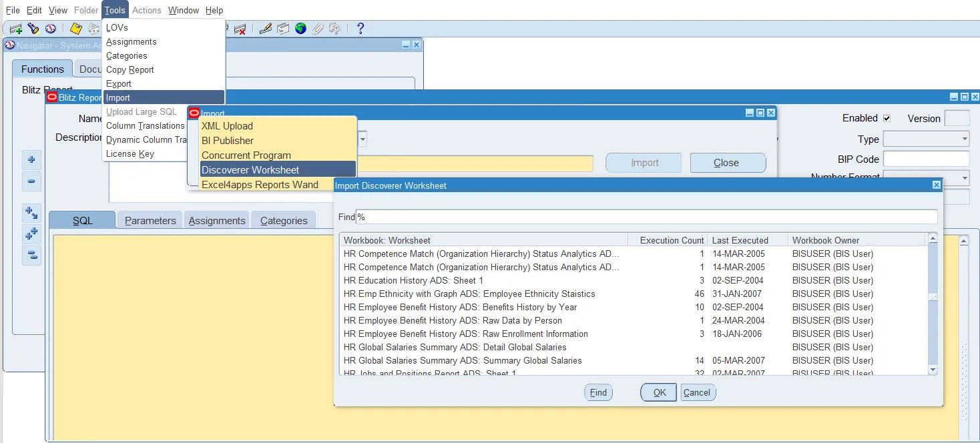The height and width of the screenshot is (443, 980).
Task: Click the Translations globe toolbar icon
Action: point(300,29)
